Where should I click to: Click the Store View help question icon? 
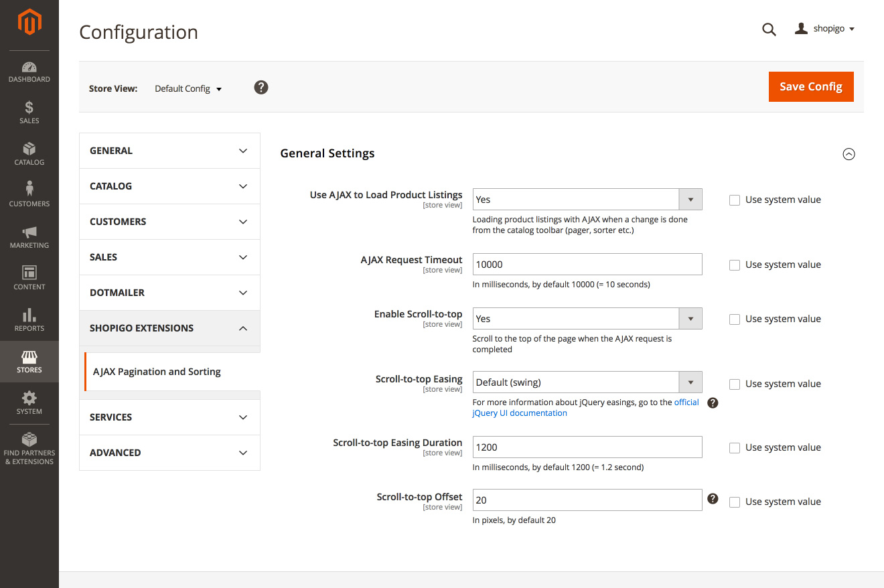click(x=261, y=87)
